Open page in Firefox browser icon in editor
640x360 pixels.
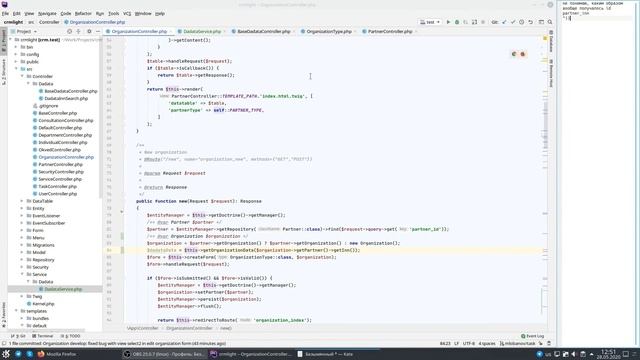pos(522,54)
